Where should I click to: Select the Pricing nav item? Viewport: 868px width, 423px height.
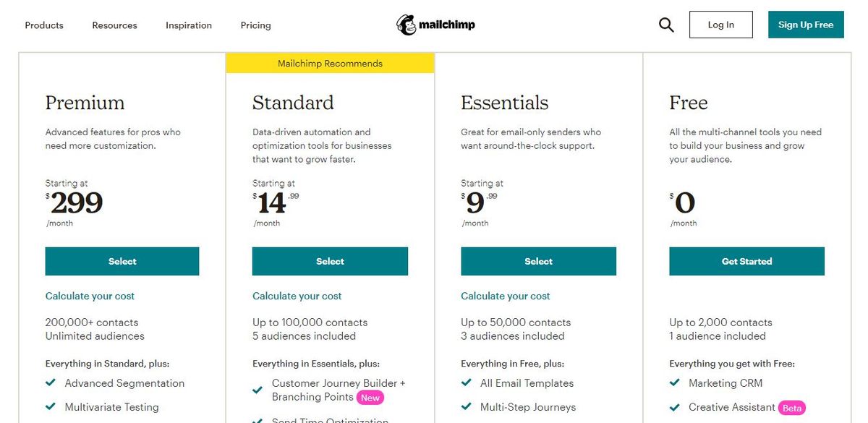point(255,25)
